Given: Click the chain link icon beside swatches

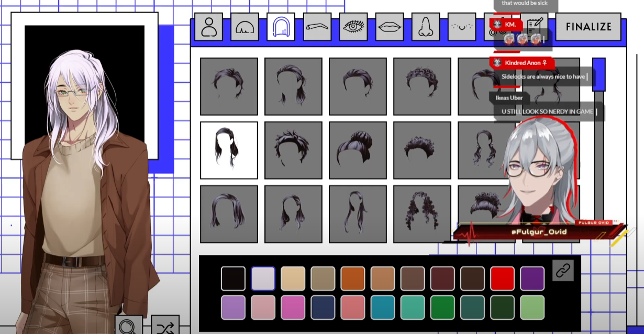Looking at the screenshot, I should 563,271.
